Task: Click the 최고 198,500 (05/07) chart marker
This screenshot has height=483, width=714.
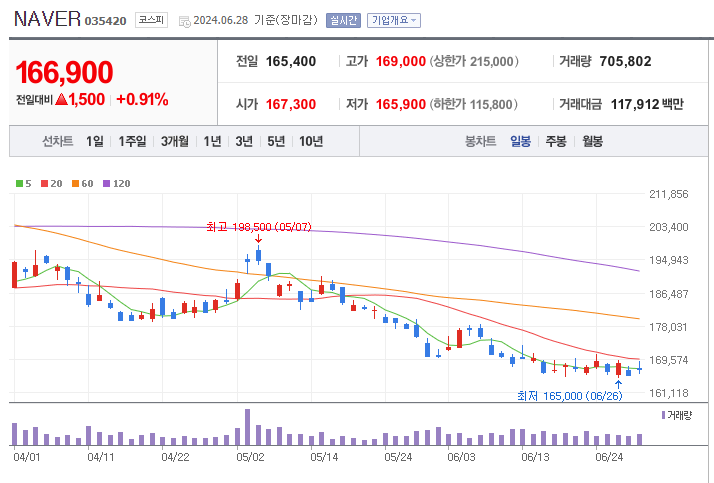Action: click(x=259, y=227)
